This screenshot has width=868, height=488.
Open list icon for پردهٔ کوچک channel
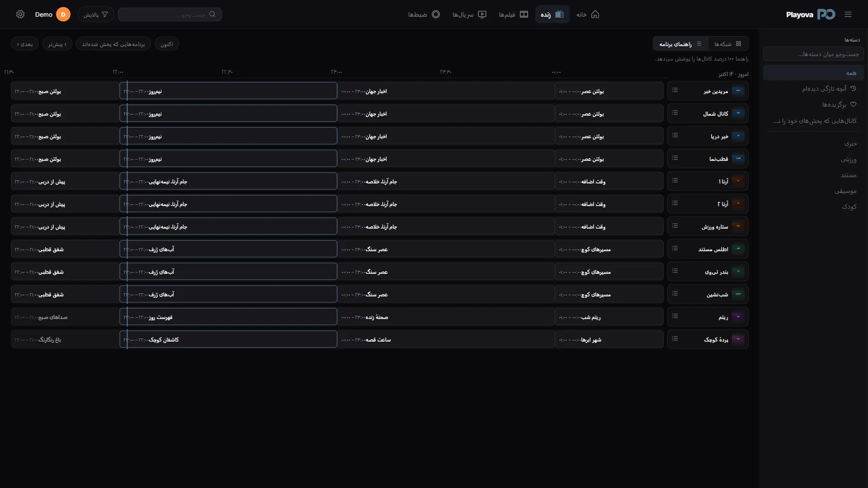(x=675, y=339)
